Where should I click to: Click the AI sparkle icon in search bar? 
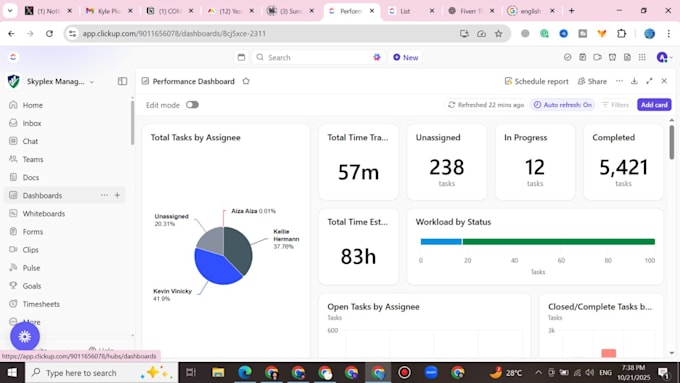[377, 57]
